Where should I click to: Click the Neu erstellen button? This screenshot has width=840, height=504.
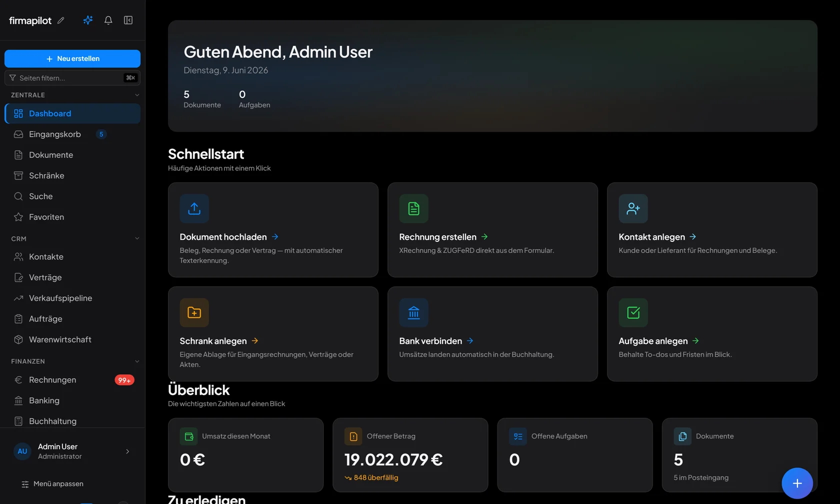click(72, 58)
